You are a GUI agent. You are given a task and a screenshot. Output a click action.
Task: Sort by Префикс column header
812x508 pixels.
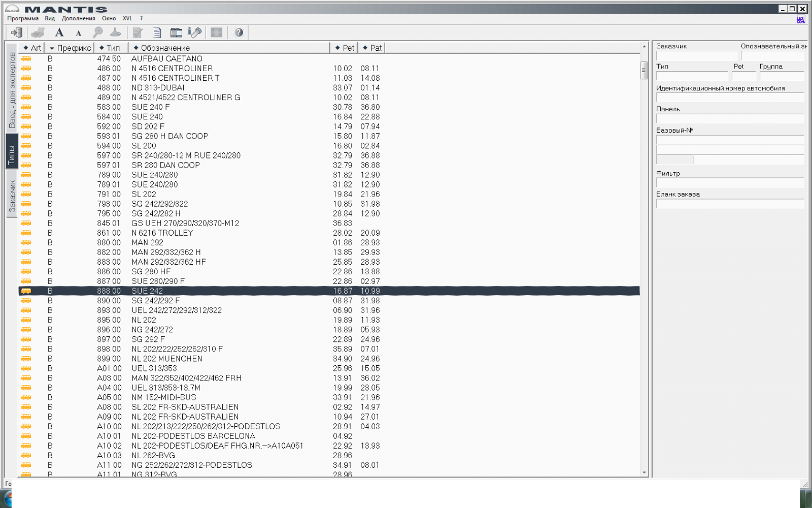pyautogui.click(x=70, y=48)
